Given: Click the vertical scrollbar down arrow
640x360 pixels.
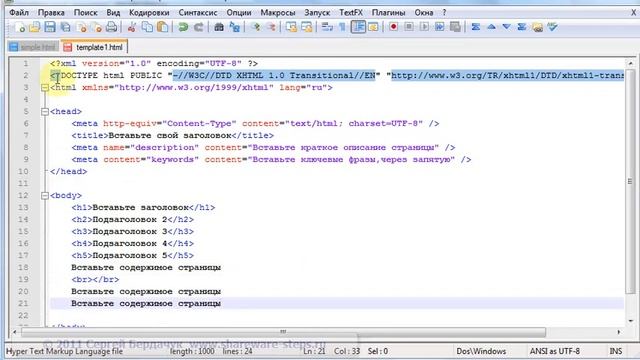Looking at the screenshot, I should click(630, 321).
